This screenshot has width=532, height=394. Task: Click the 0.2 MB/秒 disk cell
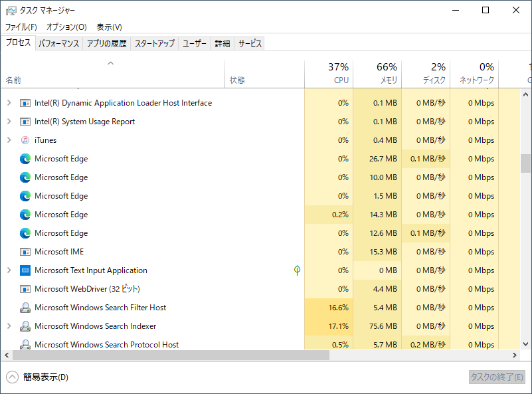coord(426,344)
